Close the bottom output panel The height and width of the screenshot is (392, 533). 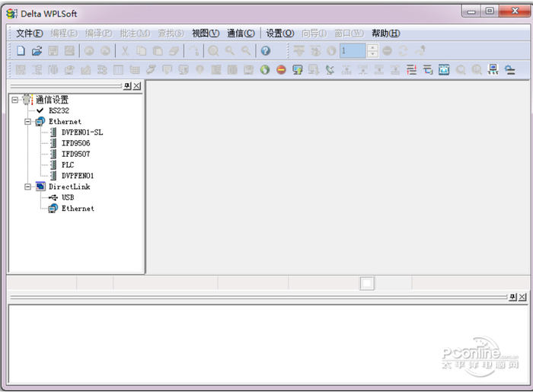coord(522,297)
